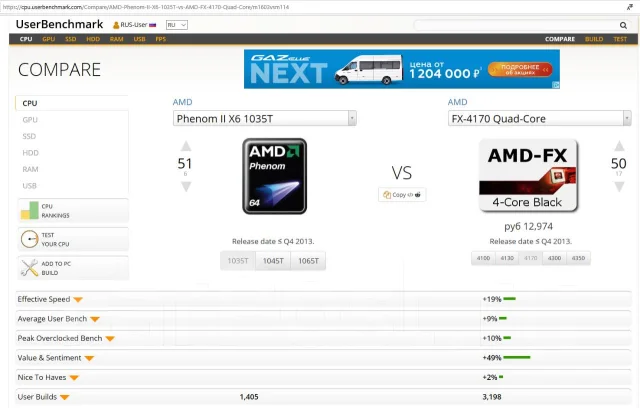Image resolution: width=640 pixels, height=408 pixels.
Task: Open the SSD tab in top navigation
Action: pos(71,39)
